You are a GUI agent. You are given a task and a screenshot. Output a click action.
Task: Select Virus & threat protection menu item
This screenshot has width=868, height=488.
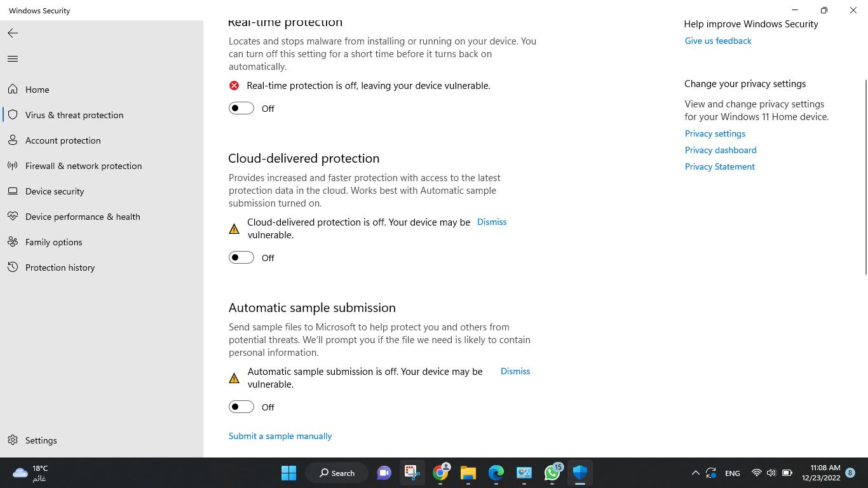[74, 115]
